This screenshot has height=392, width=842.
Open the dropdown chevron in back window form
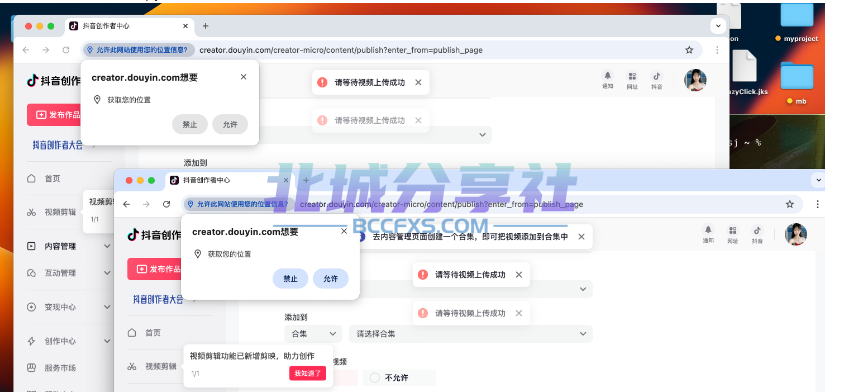482,135
